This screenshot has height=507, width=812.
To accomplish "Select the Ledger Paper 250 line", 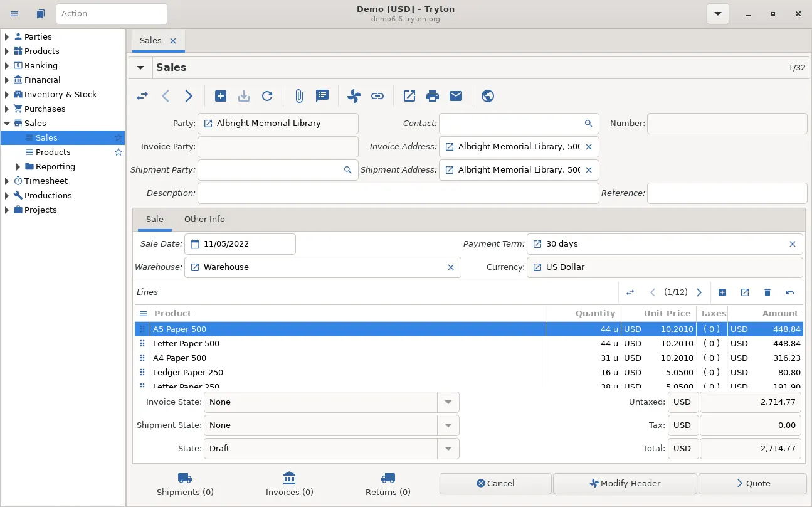I will pyautogui.click(x=469, y=372).
